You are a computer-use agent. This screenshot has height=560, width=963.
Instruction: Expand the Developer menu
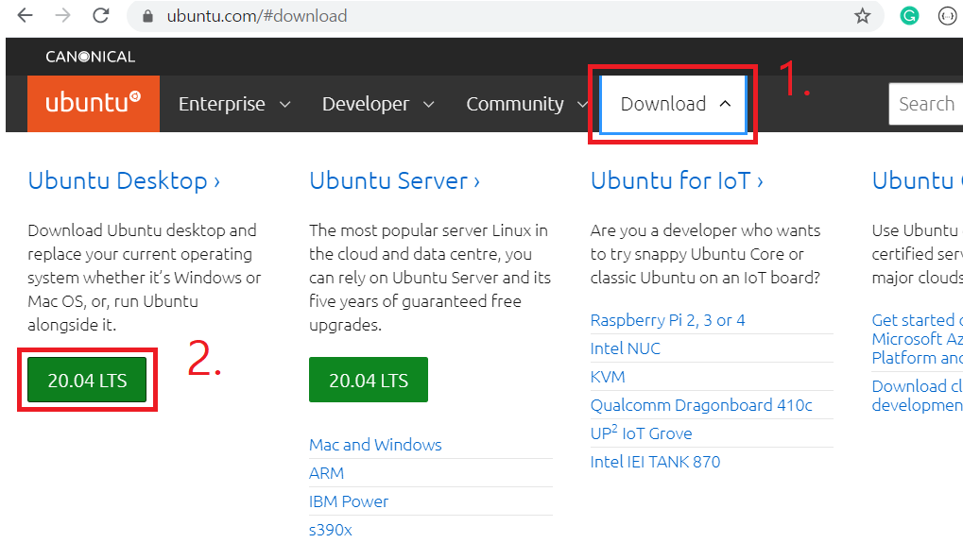(378, 104)
